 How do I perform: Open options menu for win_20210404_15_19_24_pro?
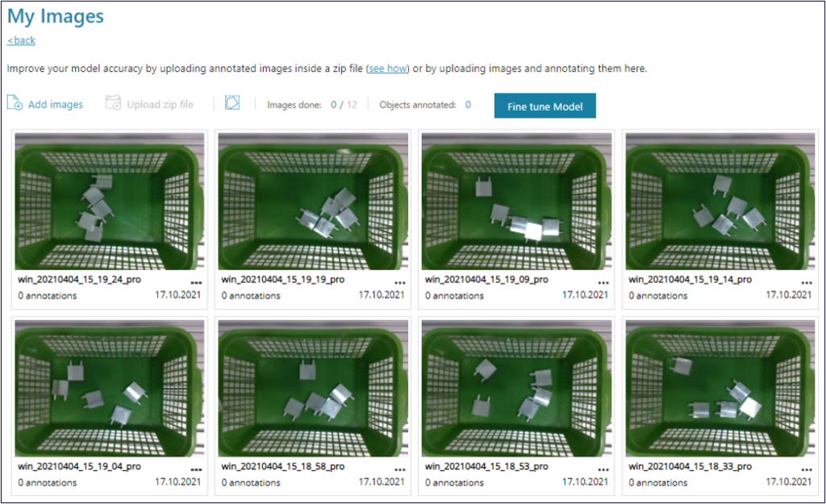197,283
